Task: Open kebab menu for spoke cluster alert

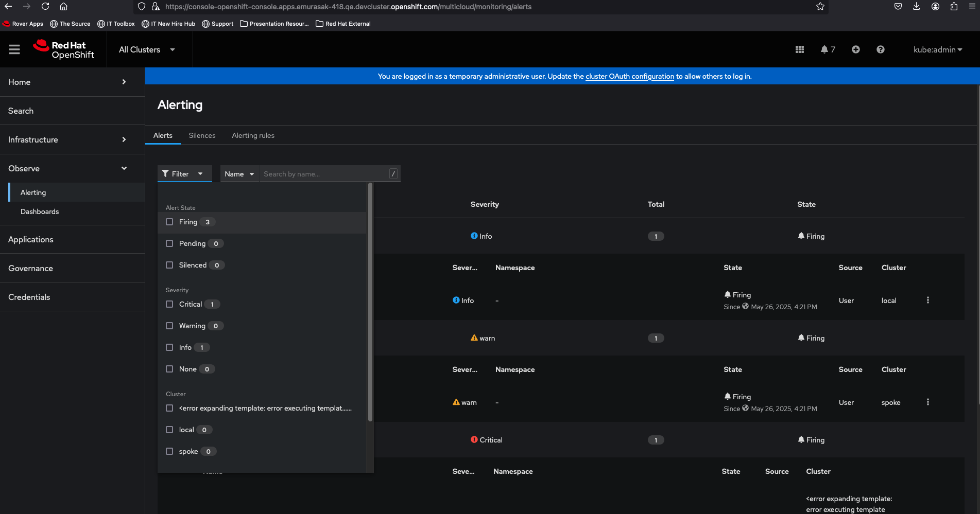Action: click(x=928, y=402)
